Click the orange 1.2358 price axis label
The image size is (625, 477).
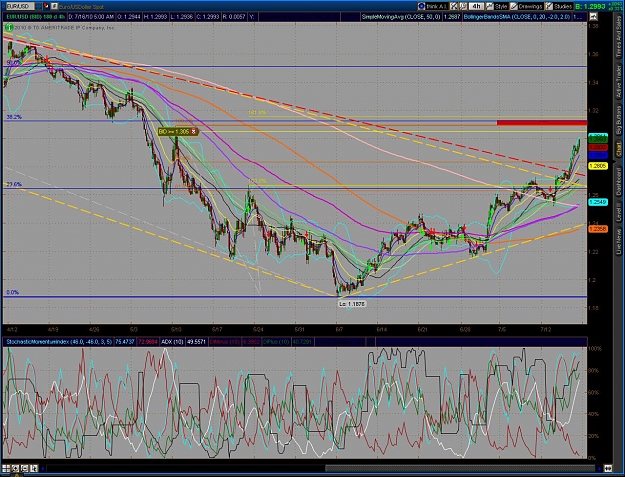pos(597,229)
